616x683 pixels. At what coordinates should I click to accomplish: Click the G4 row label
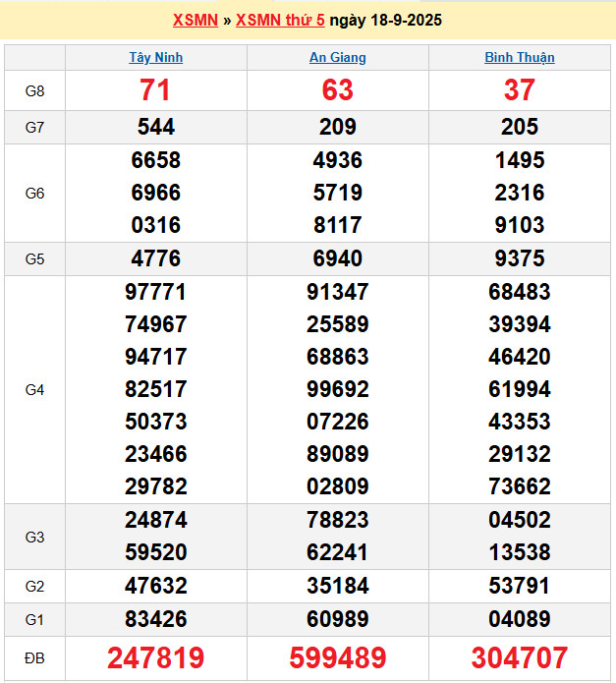point(34,390)
